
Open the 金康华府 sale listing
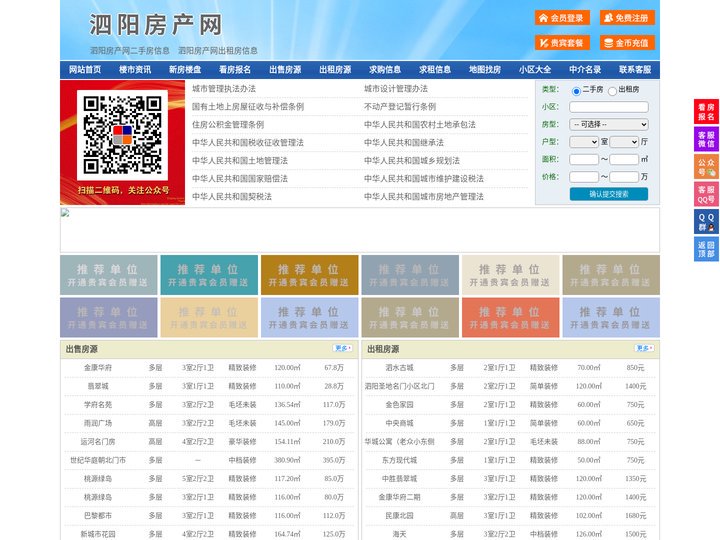[98, 367]
